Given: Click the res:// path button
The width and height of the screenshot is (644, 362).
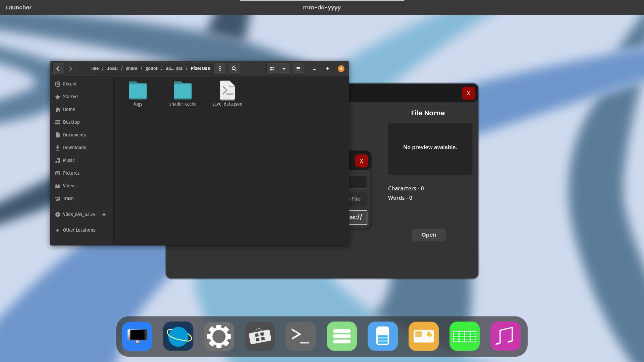Looking at the screenshot, I should point(358,218).
